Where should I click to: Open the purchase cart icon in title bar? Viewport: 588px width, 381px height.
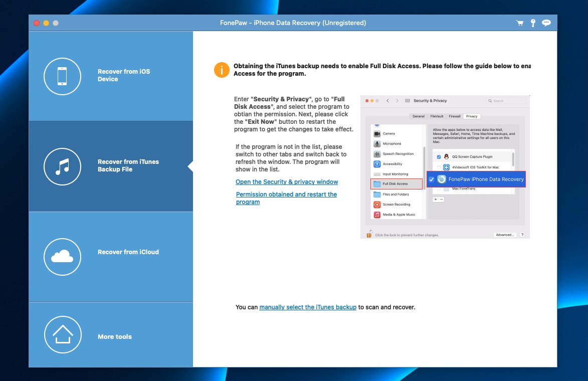520,23
